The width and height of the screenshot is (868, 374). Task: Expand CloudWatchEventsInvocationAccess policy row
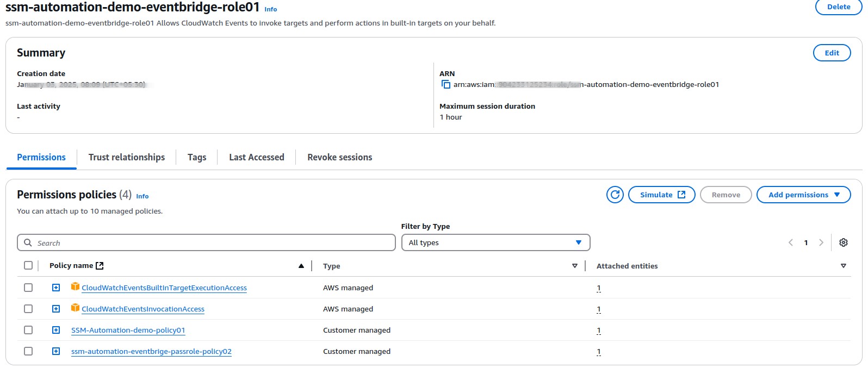coord(56,309)
